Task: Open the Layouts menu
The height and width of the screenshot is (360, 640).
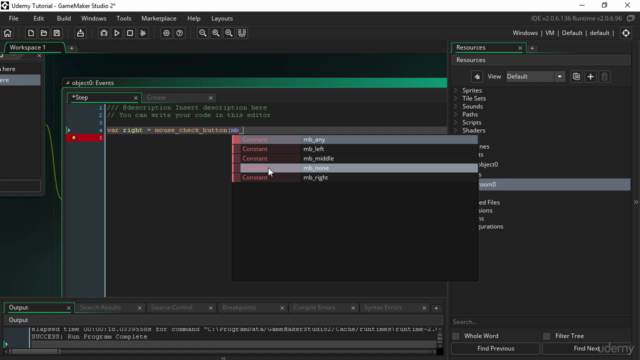Action: (222, 18)
